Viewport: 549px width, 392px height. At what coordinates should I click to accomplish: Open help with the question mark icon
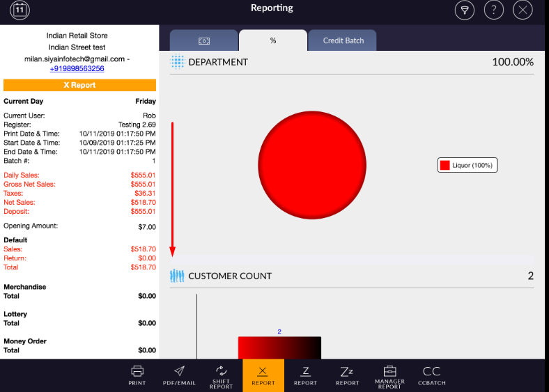pos(493,10)
